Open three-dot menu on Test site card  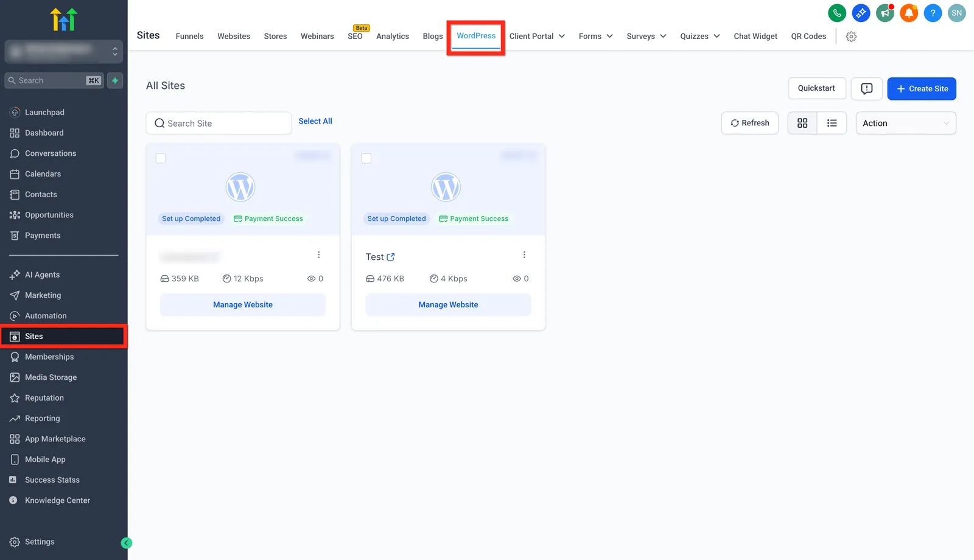tap(524, 255)
